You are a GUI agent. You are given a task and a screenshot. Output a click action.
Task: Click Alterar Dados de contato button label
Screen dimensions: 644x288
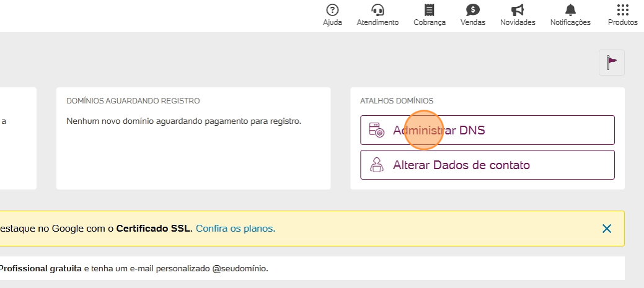[x=461, y=165]
